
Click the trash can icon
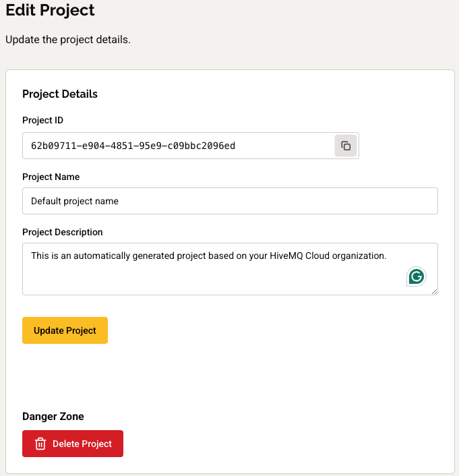(40, 444)
